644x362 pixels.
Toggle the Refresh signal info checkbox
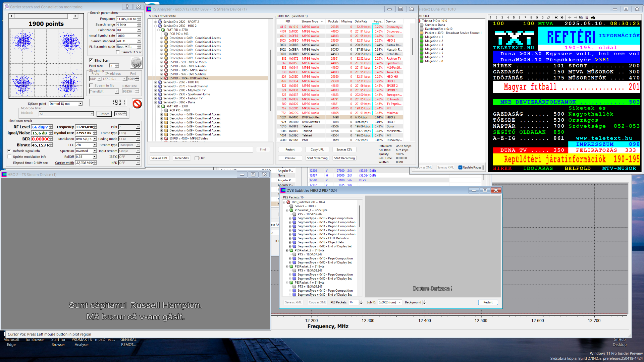[9, 151]
